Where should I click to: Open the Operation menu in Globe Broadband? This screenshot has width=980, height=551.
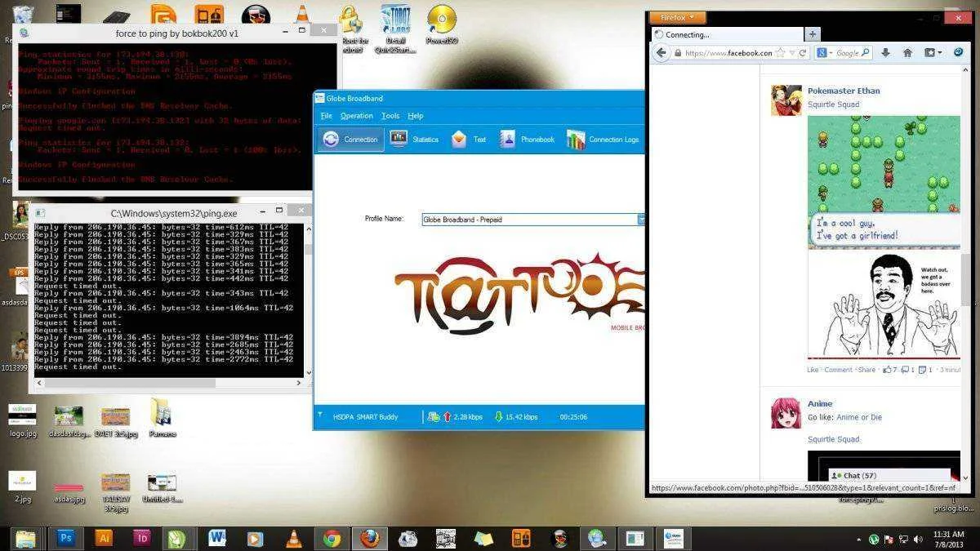pos(357,116)
